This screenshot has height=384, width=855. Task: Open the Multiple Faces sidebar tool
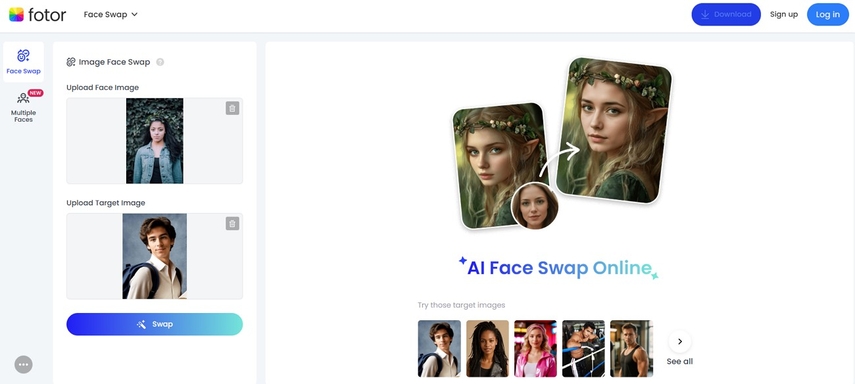23,106
